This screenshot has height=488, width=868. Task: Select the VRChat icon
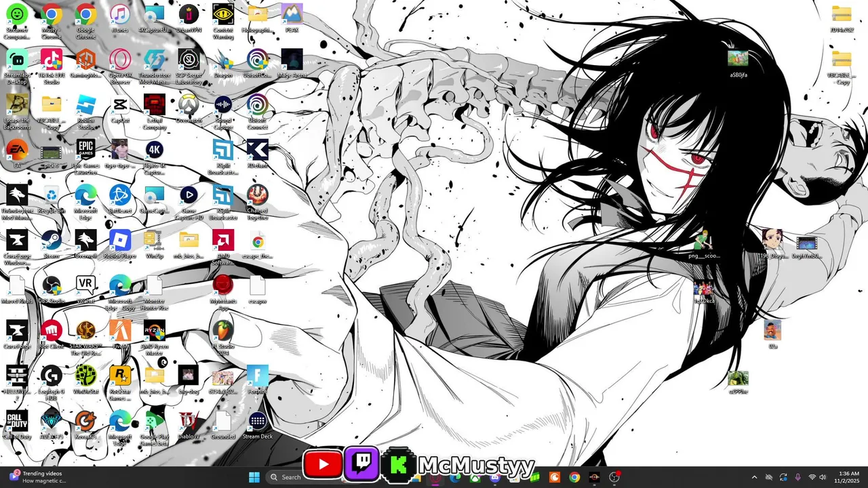pos(85,289)
